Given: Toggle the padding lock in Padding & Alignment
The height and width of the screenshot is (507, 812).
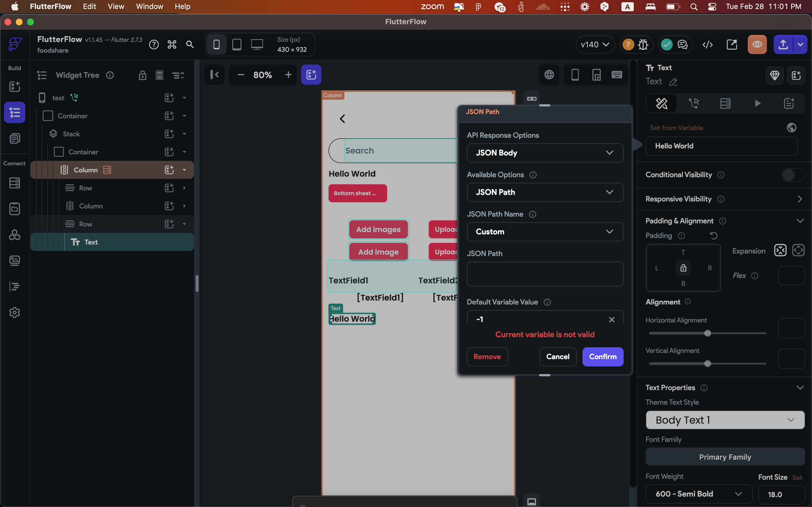Looking at the screenshot, I should point(683,268).
